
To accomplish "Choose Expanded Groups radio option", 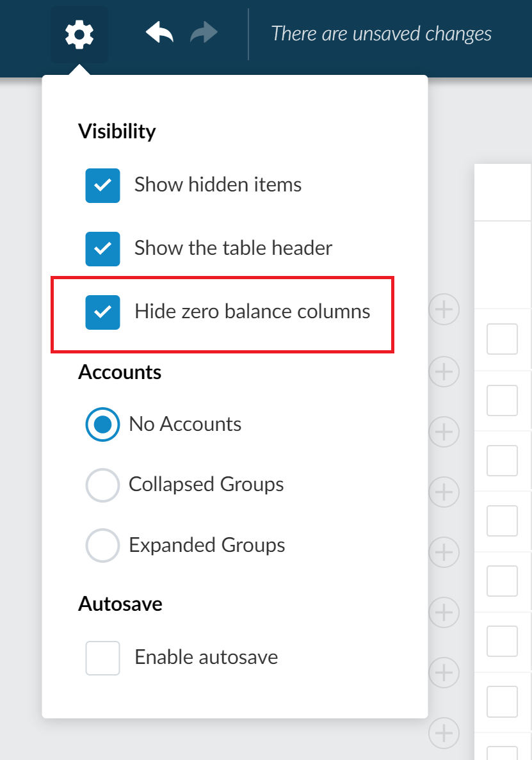I will pos(102,546).
